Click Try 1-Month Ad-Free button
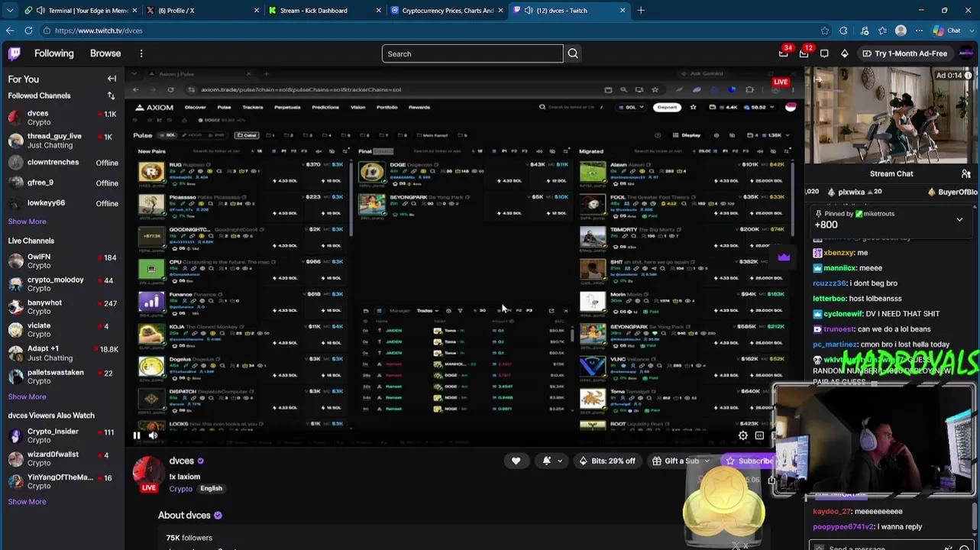 (x=904, y=53)
